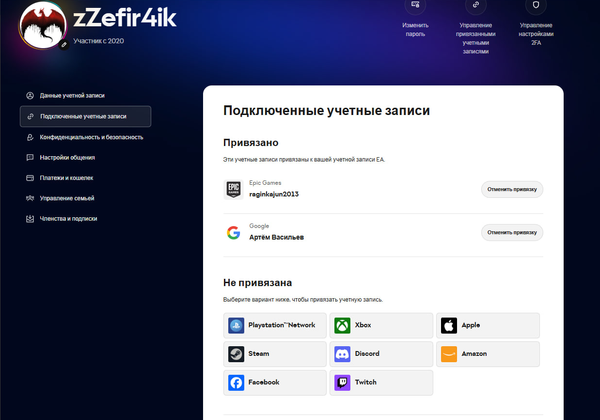Click the Epic Games logo icon

tap(233, 189)
